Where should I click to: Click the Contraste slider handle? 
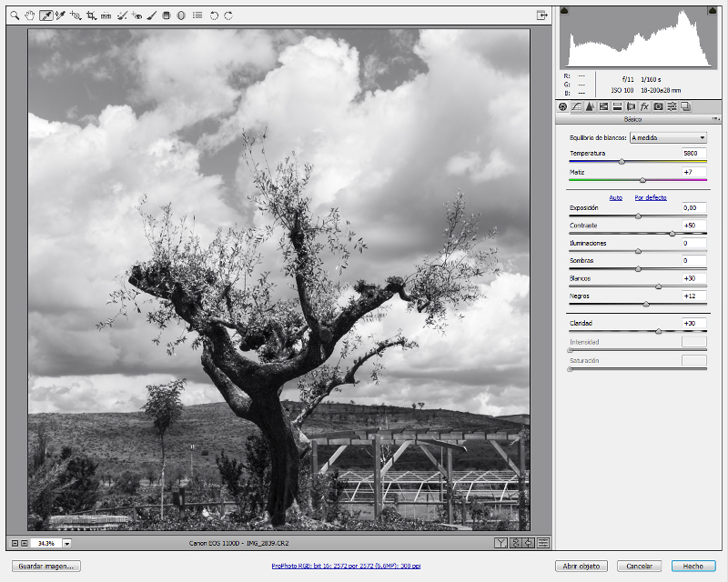[672, 234]
